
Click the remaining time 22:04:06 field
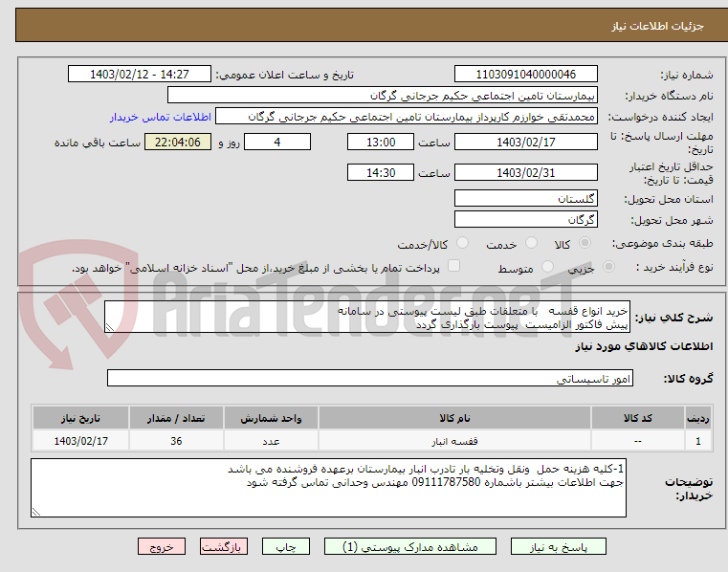[x=178, y=142]
